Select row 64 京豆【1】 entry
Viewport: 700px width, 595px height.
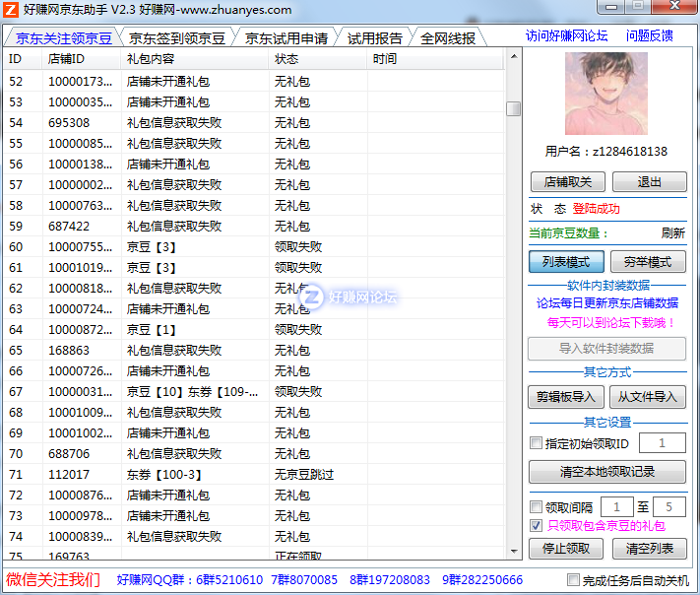[x=254, y=330]
